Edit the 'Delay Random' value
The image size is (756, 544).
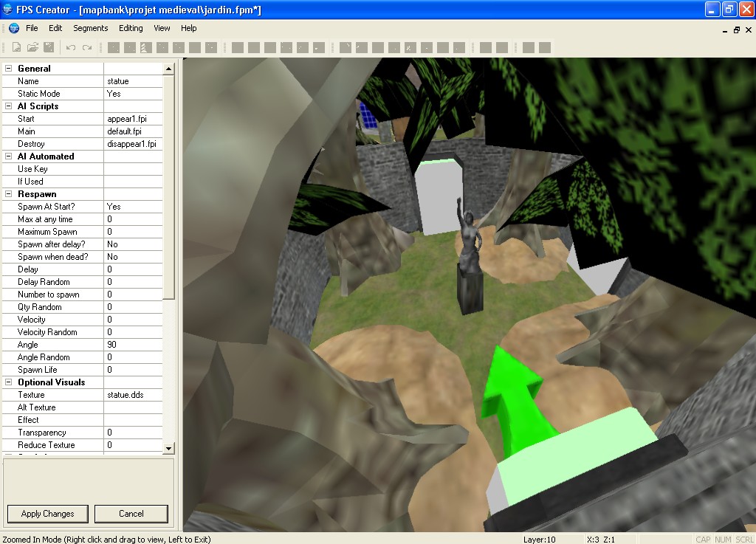coord(133,282)
